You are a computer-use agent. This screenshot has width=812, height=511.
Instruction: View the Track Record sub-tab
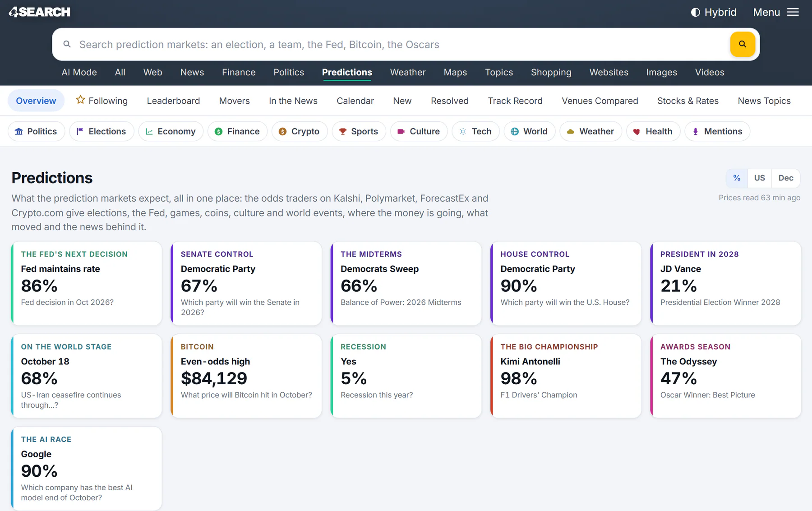click(515, 101)
